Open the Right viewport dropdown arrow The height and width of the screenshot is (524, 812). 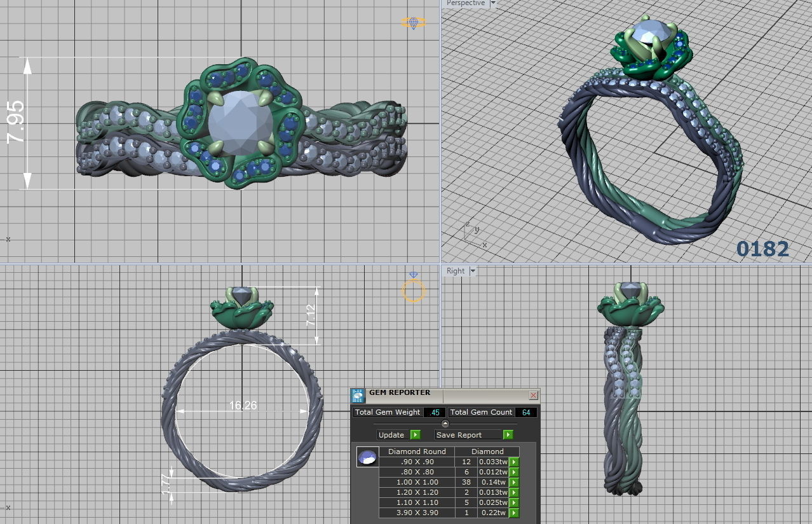click(472, 271)
